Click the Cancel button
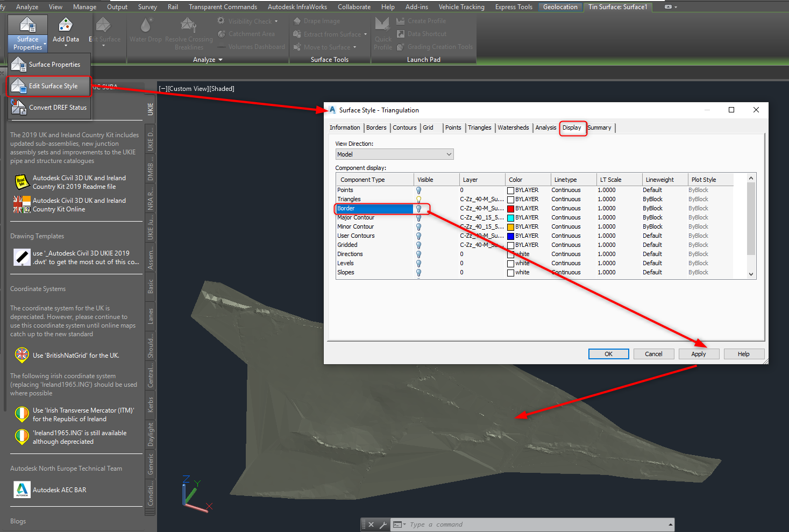Image resolution: width=789 pixels, height=532 pixels. [x=653, y=354]
